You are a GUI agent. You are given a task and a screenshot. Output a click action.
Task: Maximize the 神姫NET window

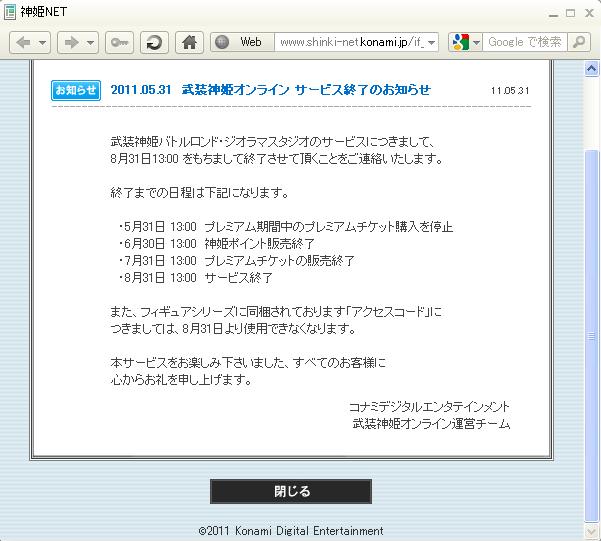571,13
